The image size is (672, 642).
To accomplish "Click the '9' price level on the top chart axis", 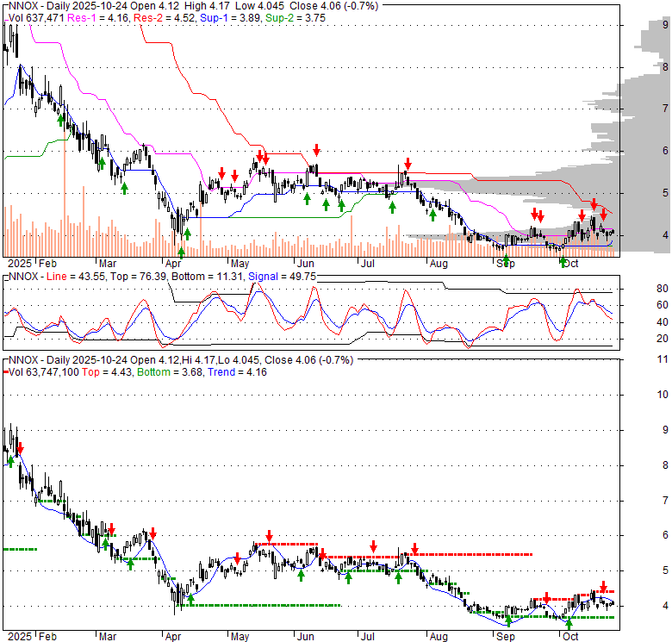I will [x=666, y=25].
